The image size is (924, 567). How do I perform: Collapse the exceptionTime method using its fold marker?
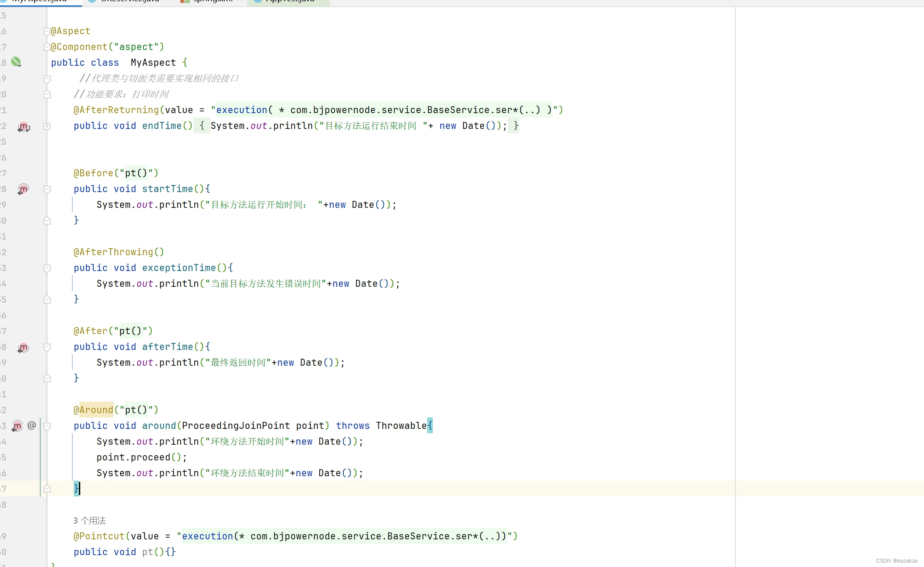pyautogui.click(x=47, y=268)
